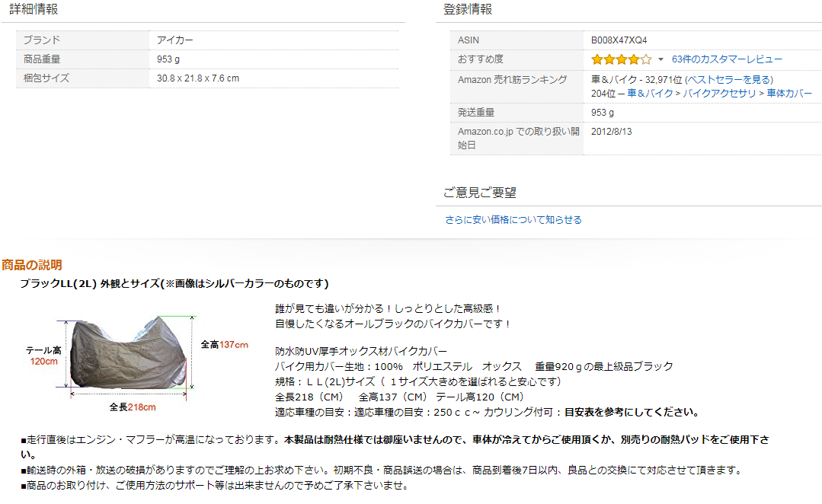This screenshot has width=822, height=504.
Task: Open the 63件のカスタマーレビュー link
Action: click(x=727, y=59)
